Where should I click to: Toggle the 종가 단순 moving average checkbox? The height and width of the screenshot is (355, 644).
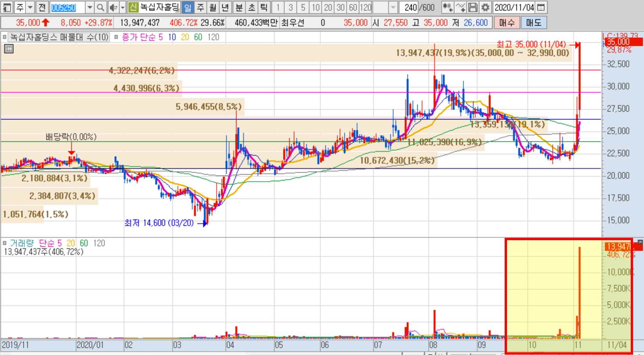coord(116,37)
